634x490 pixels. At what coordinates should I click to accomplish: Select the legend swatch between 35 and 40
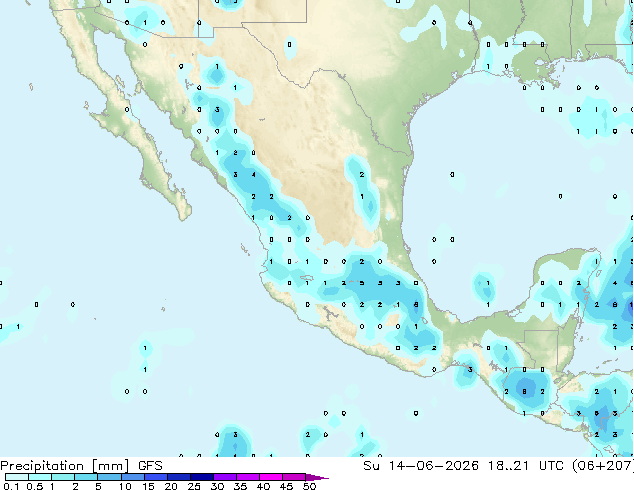pyautogui.click(x=248, y=477)
